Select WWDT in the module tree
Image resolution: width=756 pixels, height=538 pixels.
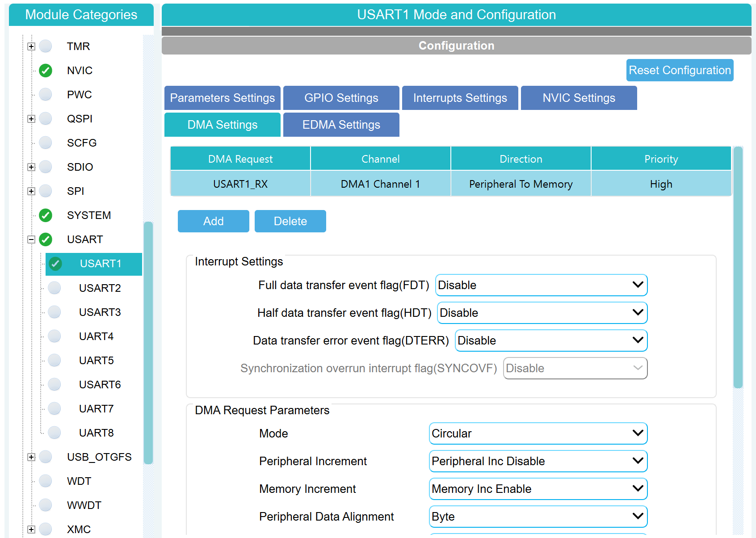84,505
